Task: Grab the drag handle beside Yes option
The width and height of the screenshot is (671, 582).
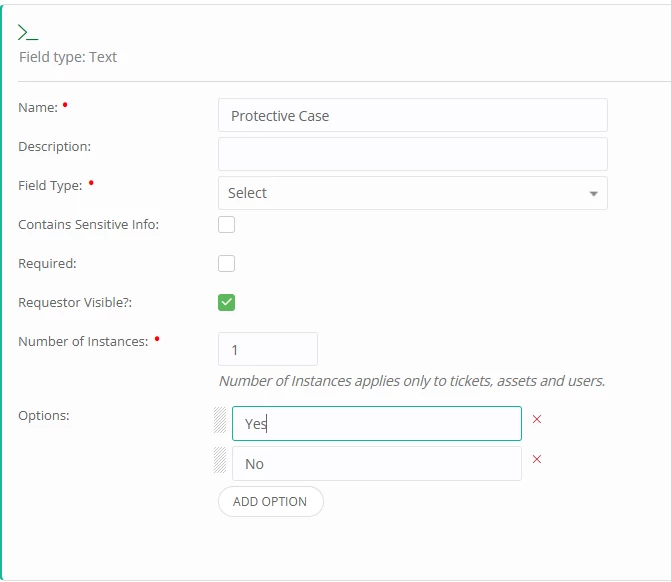Action: [221, 421]
